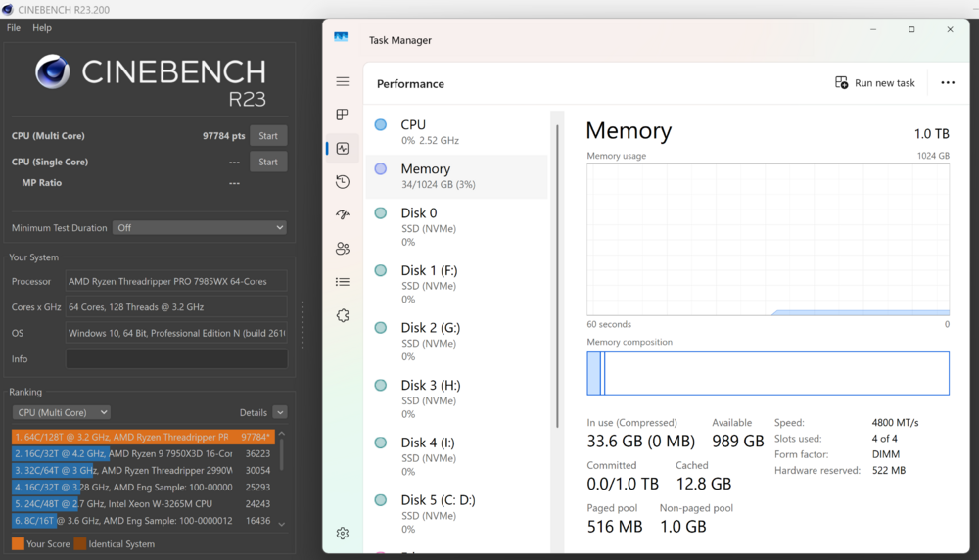Click Run new task button
979x560 pixels.
click(875, 83)
